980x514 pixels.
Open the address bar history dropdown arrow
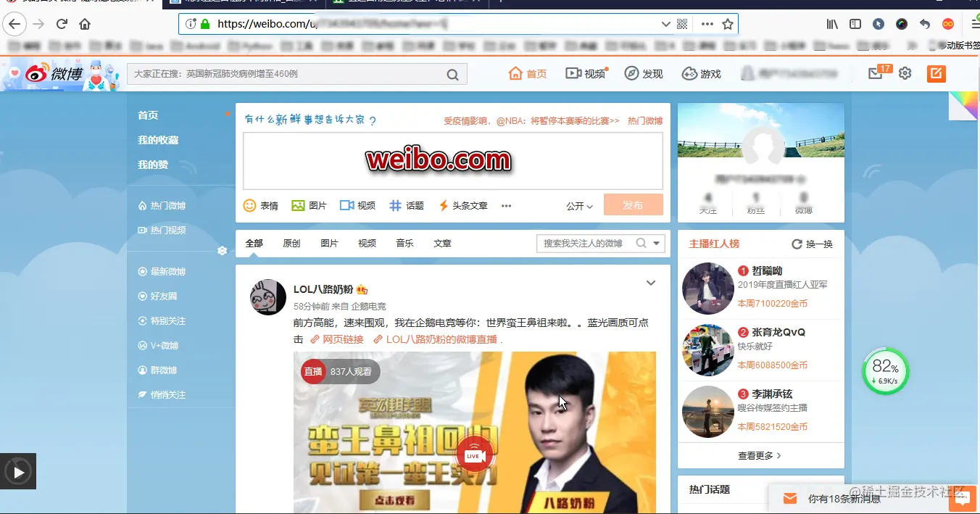[x=665, y=24]
